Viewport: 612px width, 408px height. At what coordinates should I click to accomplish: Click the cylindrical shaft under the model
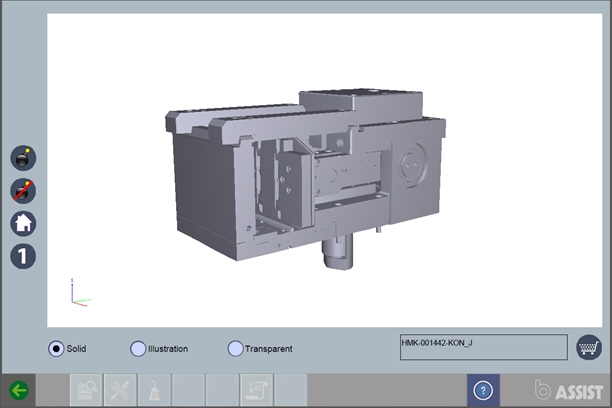[338, 251]
